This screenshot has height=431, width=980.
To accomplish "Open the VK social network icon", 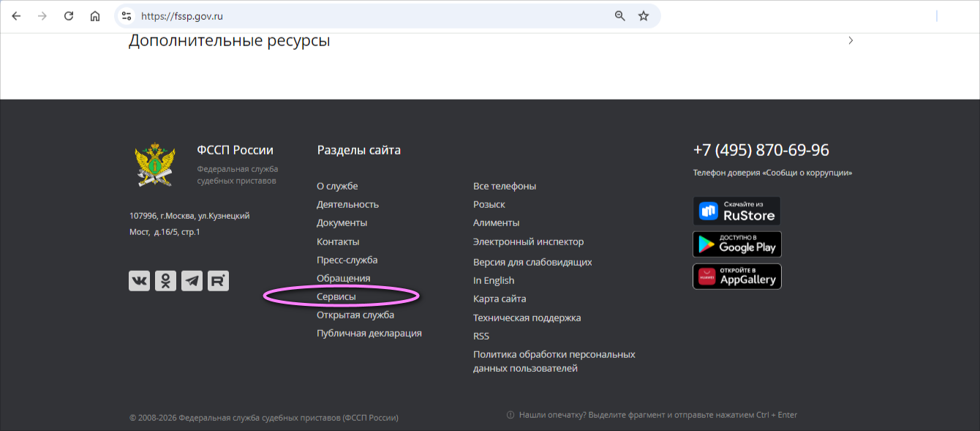I will (x=139, y=280).
